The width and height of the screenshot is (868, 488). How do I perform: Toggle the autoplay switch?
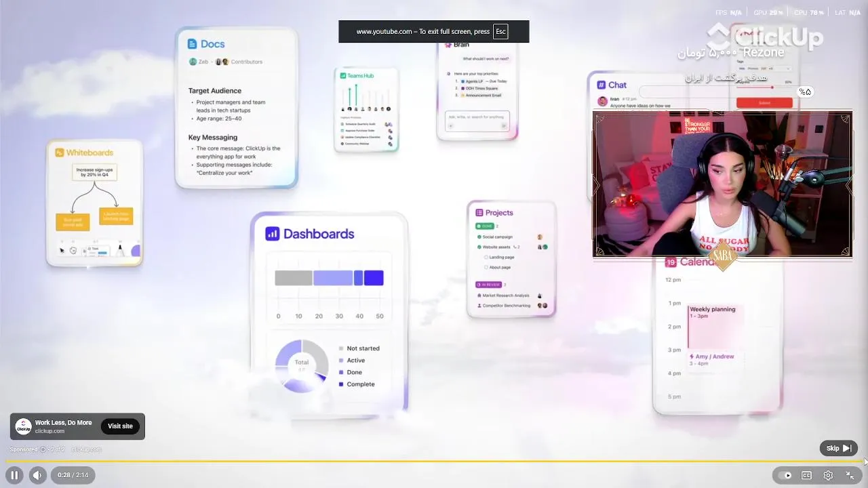coord(785,475)
